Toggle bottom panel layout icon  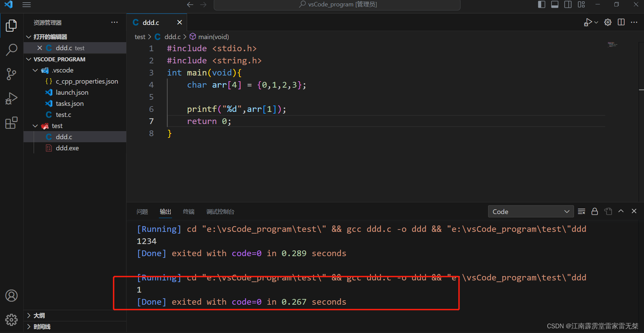(555, 4)
